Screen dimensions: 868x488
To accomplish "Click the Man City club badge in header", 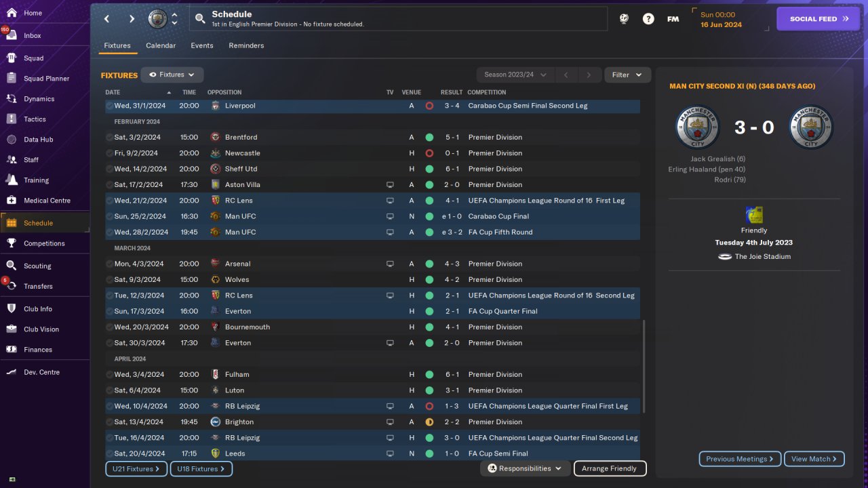I will pyautogui.click(x=157, y=19).
